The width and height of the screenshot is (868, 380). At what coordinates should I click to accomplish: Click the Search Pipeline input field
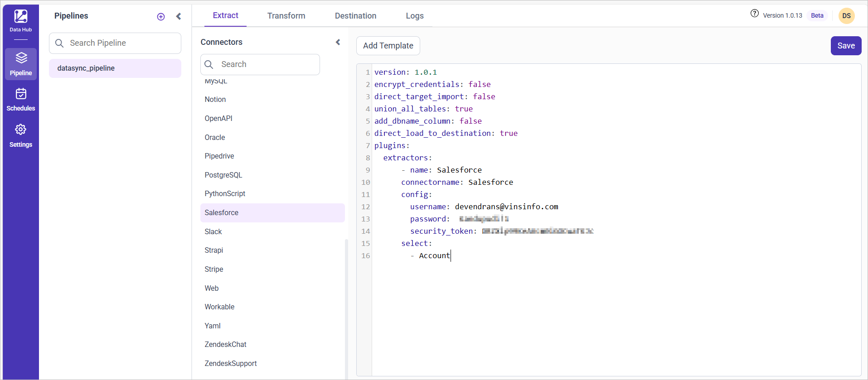coord(115,43)
